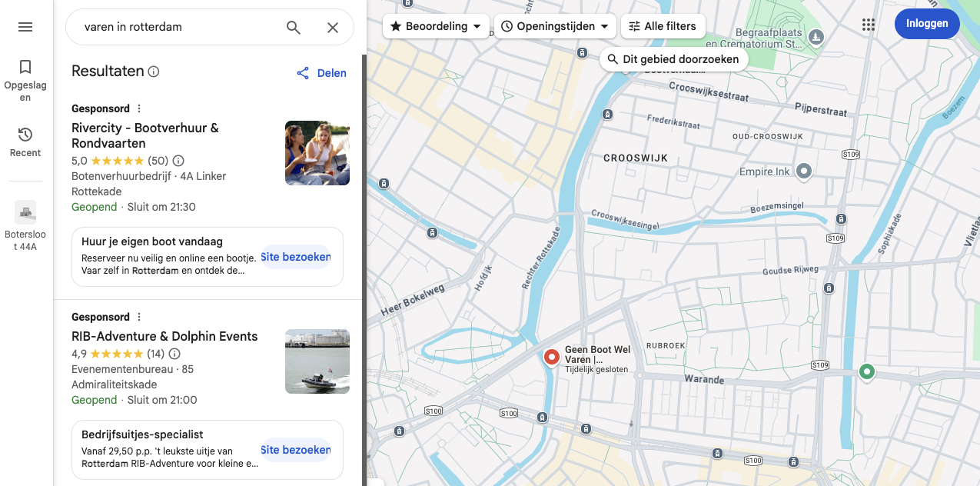Click 'Huur je eigen boot vandaag' ad heading
Screen dimensions: 980x486
pyautogui.click(x=152, y=241)
